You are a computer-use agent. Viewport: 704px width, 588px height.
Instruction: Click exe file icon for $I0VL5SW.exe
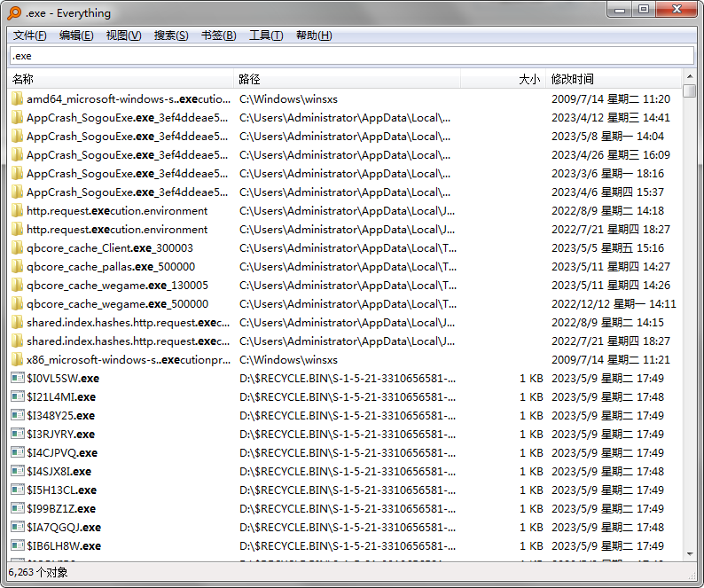[17, 379]
